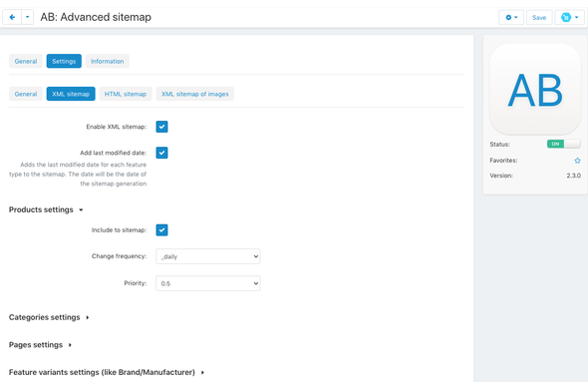The width and height of the screenshot is (588, 390).
Task: Open the HTML sitemap tab
Action: (126, 94)
